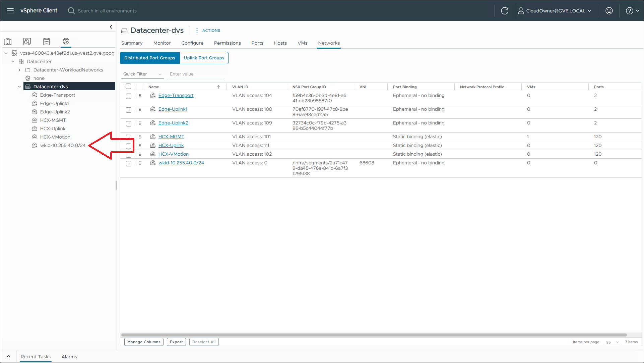Switch to the Configure tab
Viewport: 644px width, 363px height.
pos(192,43)
